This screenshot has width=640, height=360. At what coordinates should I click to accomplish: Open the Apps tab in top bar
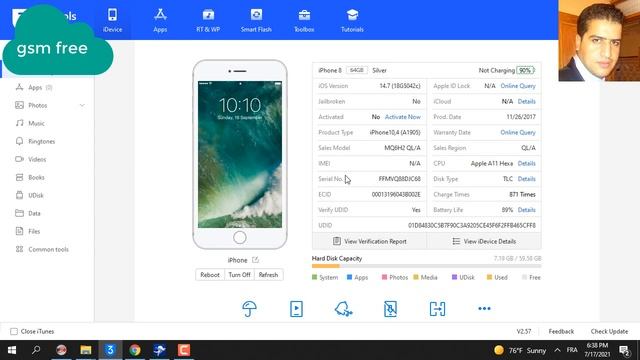(160, 20)
